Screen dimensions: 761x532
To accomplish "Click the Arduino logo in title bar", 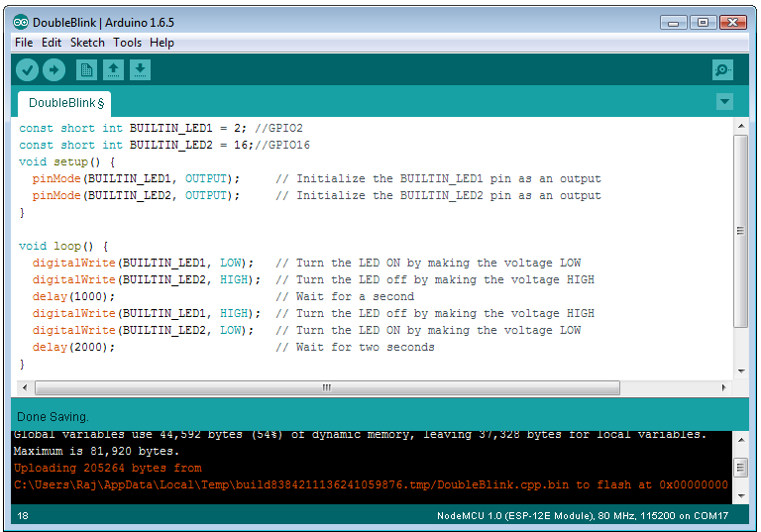I will point(21,23).
